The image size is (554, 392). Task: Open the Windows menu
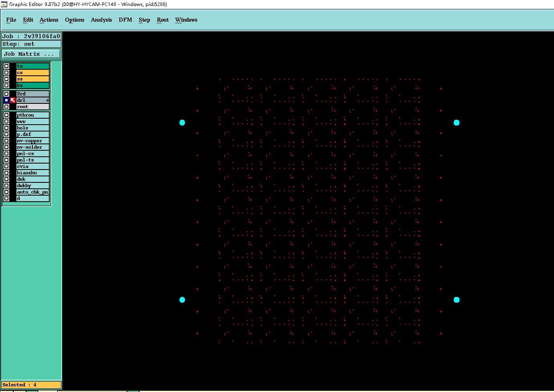pyautogui.click(x=186, y=20)
